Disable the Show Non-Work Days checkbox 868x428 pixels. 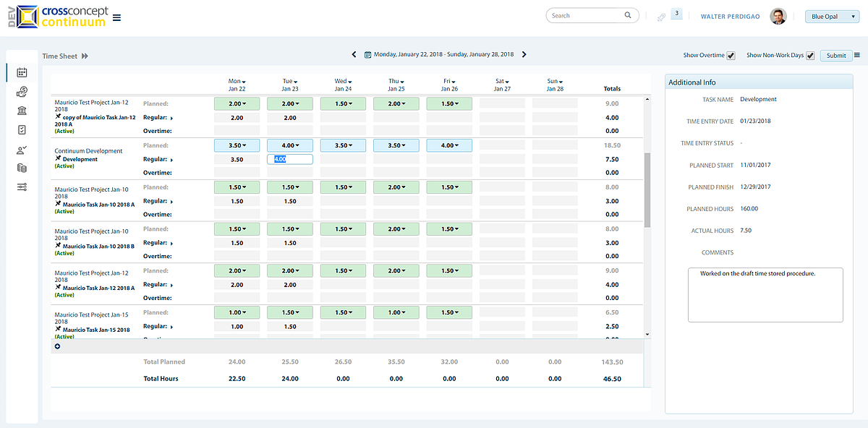[x=810, y=55]
